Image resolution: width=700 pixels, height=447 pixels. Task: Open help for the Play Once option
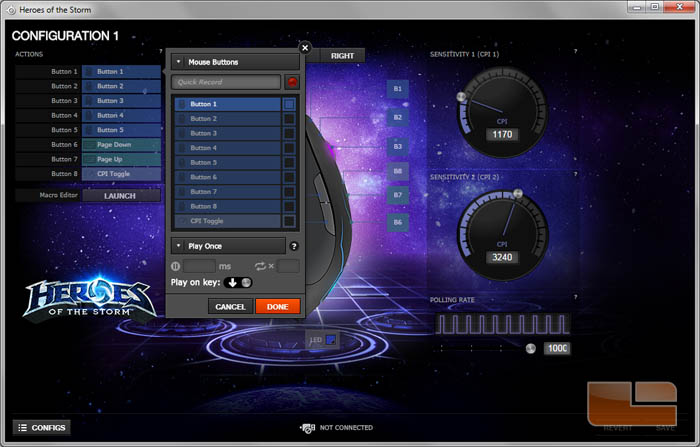click(294, 246)
